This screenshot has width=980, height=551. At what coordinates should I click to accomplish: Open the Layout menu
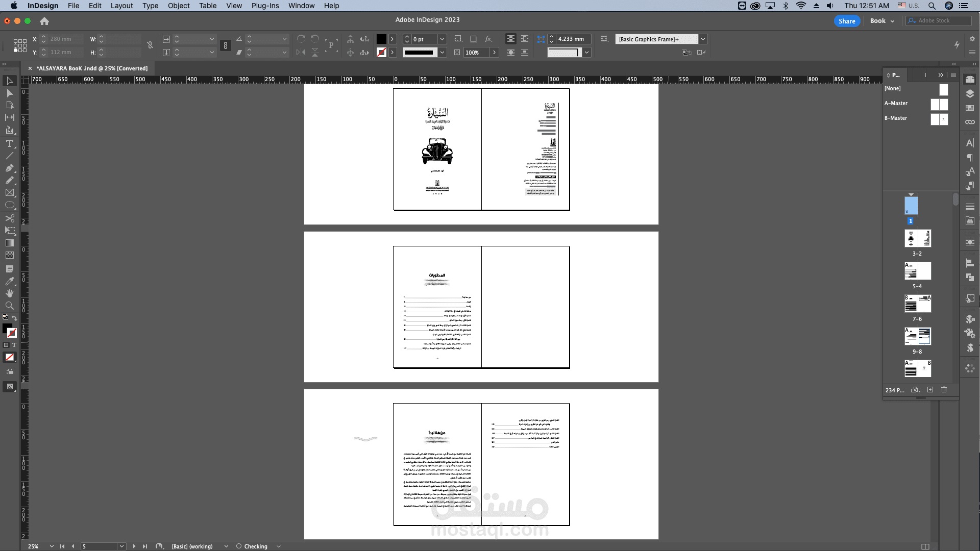[121, 6]
